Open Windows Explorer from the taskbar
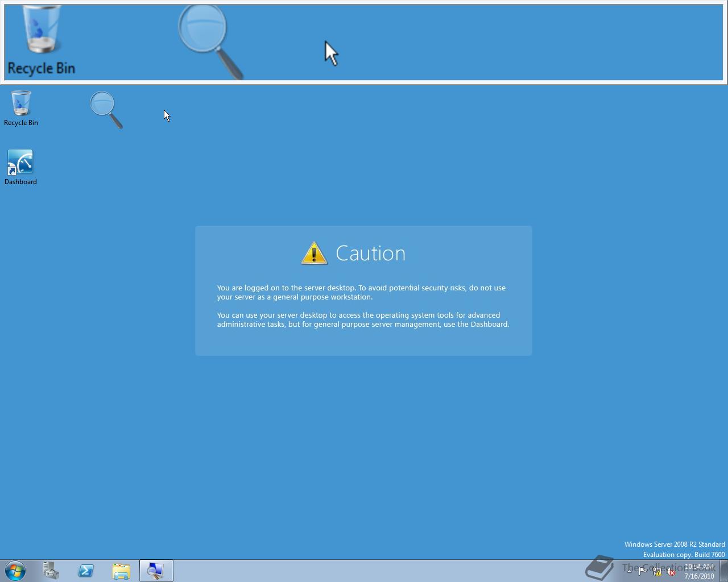 pos(121,571)
